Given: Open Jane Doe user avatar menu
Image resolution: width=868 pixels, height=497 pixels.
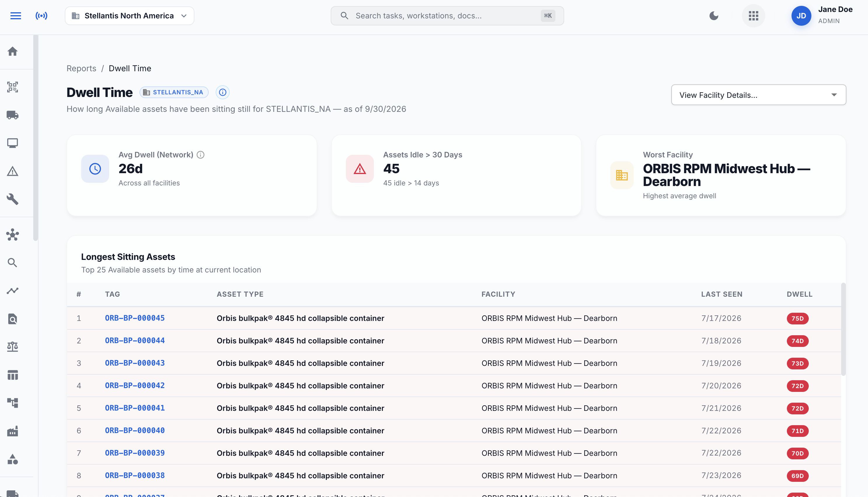Looking at the screenshot, I should pyautogui.click(x=801, y=16).
